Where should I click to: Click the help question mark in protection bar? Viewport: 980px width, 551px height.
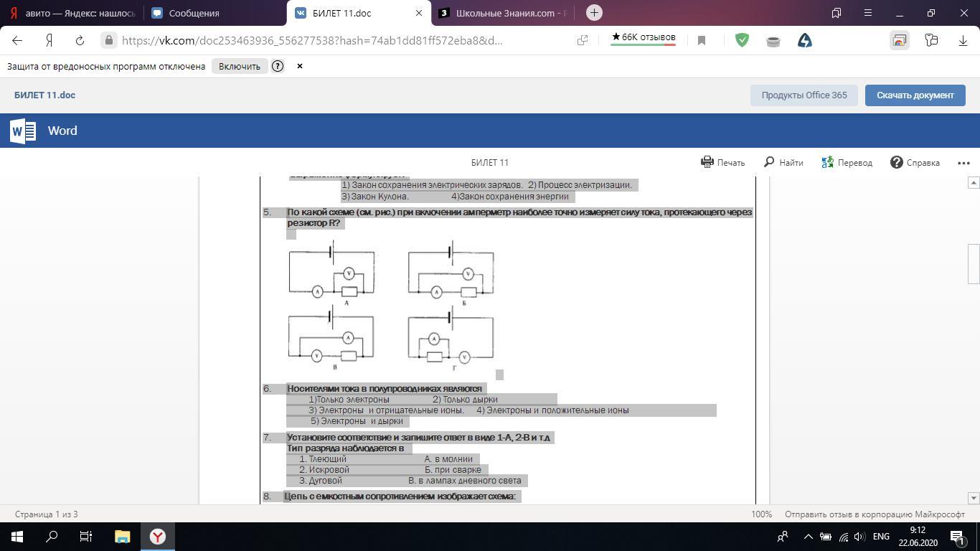(x=278, y=66)
